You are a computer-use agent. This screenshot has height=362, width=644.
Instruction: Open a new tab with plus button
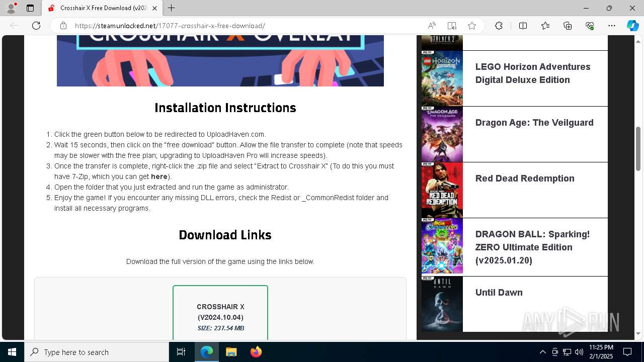click(x=172, y=8)
